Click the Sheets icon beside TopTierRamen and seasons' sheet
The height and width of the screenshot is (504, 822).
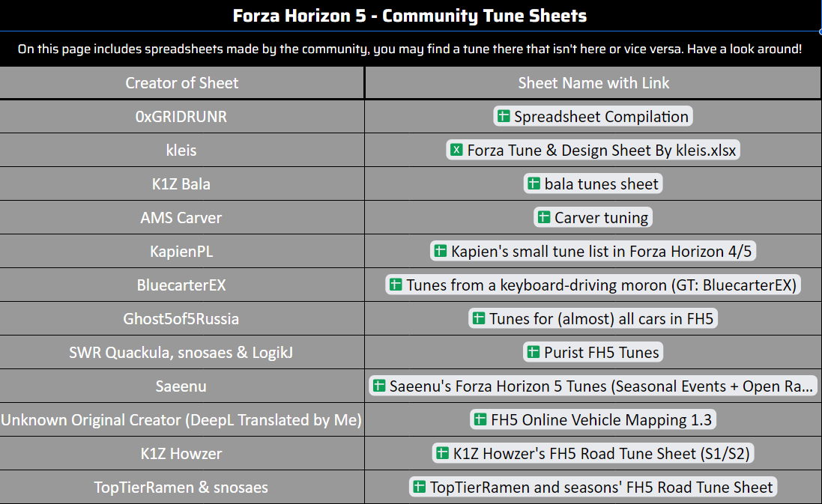tap(420, 487)
